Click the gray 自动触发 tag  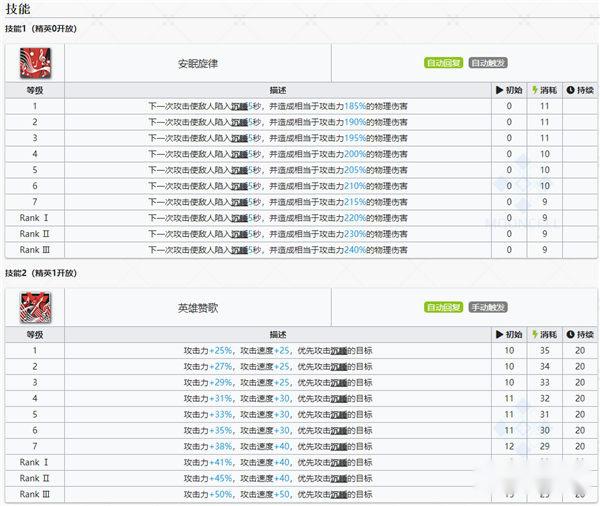coord(487,63)
